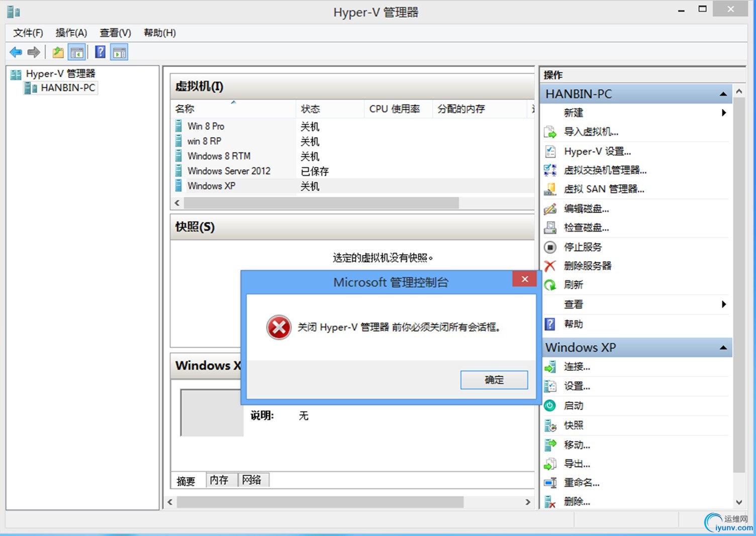Image resolution: width=756 pixels, height=536 pixels.
Task: Click the Forward arrow in the toolbar
Action: click(x=34, y=52)
